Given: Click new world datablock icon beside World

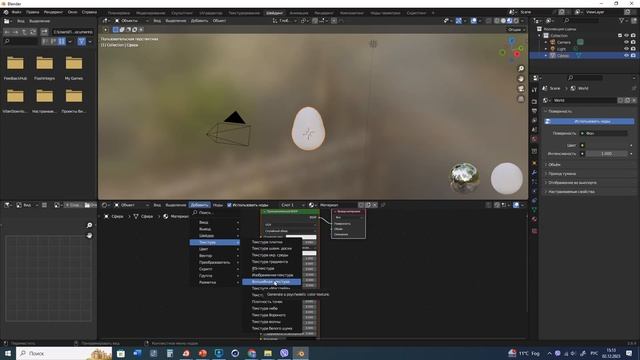Looking at the screenshot, I should coord(627,100).
